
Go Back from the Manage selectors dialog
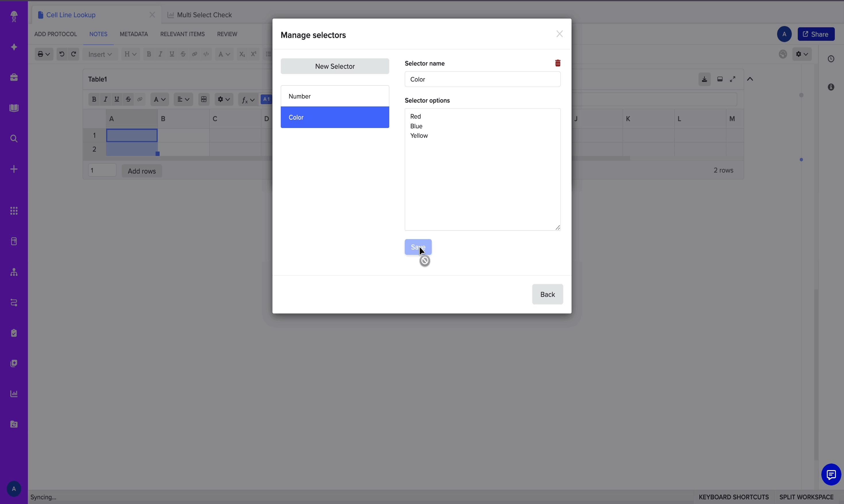tap(547, 294)
